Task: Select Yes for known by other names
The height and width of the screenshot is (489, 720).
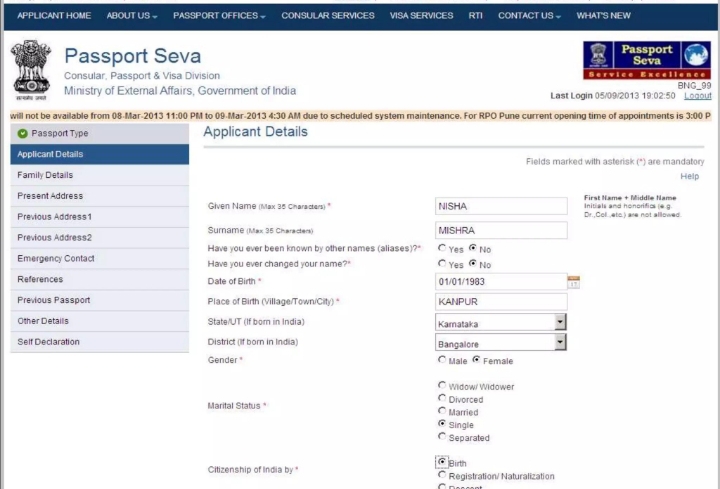Action: pyautogui.click(x=443, y=248)
